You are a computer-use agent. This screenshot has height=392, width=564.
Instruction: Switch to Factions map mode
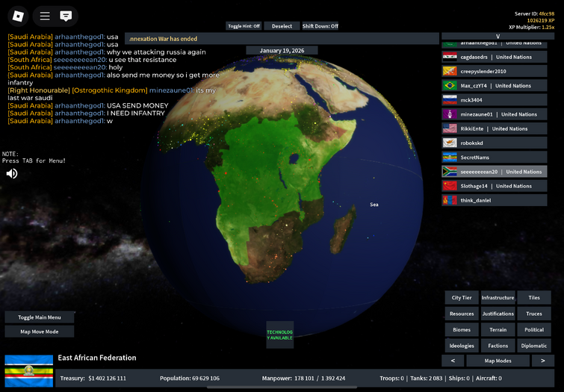498,346
